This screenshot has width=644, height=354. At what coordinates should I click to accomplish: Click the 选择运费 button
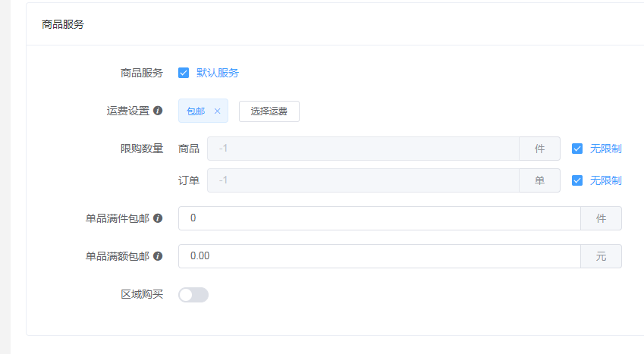(269, 111)
